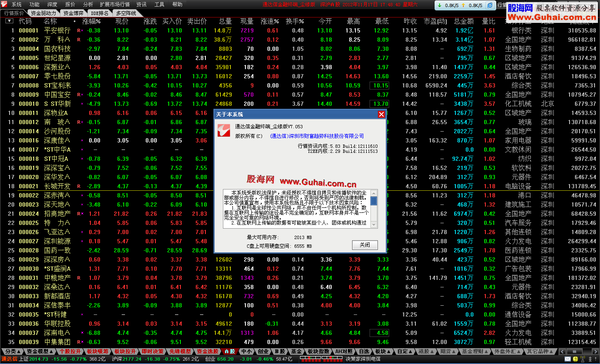The height and width of the screenshot is (364, 600).
Task: Expand the 港股 tab dropdown
Action: (426, 352)
